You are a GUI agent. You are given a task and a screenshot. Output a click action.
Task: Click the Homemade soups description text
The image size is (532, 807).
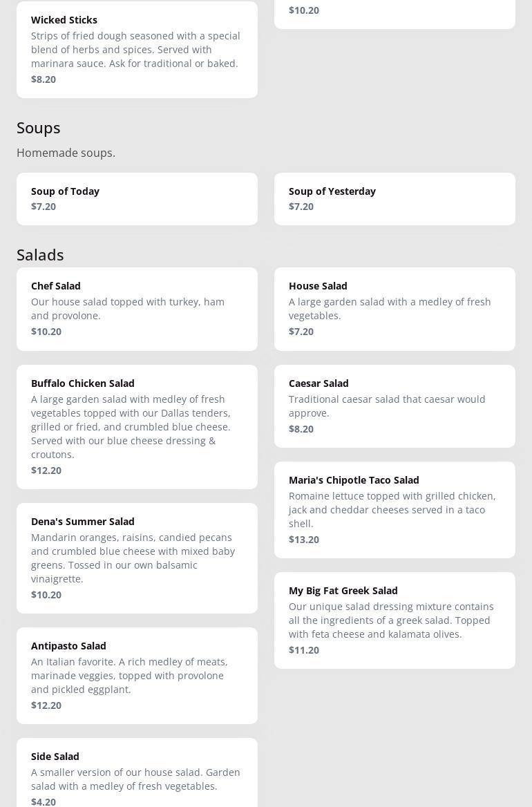click(x=66, y=153)
